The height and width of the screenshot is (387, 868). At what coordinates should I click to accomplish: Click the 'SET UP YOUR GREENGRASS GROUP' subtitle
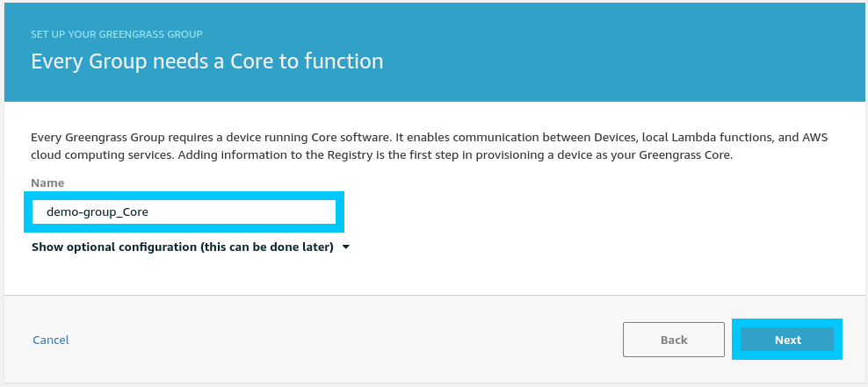click(x=117, y=34)
